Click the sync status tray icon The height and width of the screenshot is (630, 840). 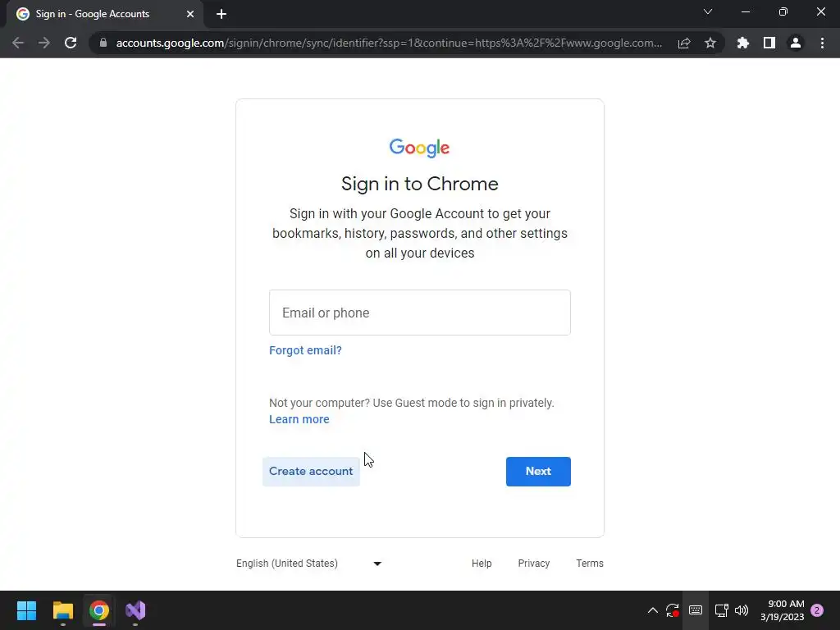click(x=673, y=610)
